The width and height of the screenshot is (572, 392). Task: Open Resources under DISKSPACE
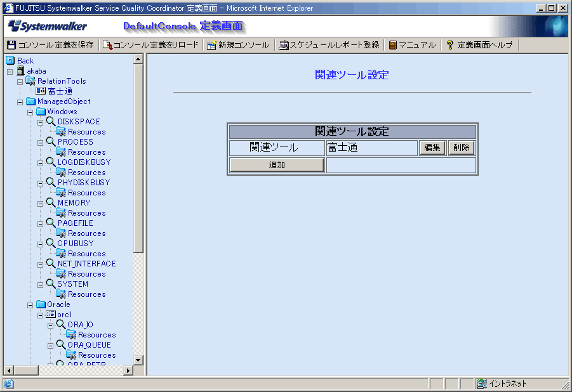point(87,132)
